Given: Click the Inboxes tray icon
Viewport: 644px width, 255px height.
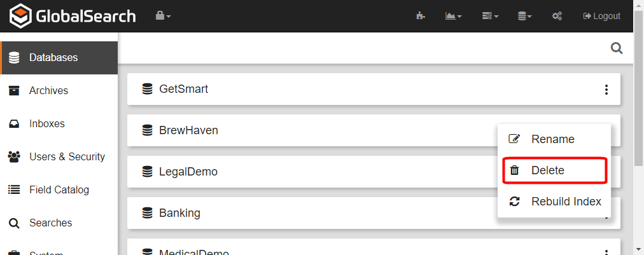Looking at the screenshot, I should tap(14, 124).
